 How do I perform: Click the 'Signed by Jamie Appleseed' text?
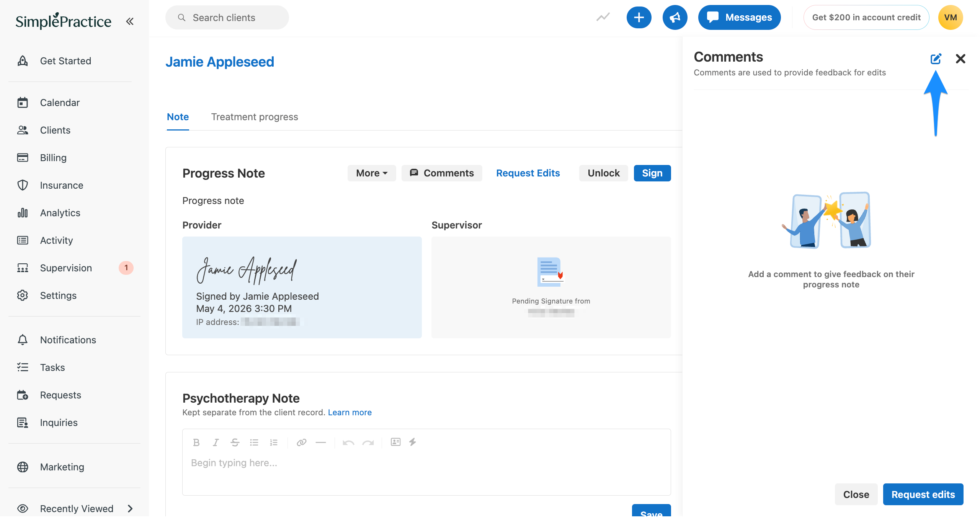click(257, 296)
